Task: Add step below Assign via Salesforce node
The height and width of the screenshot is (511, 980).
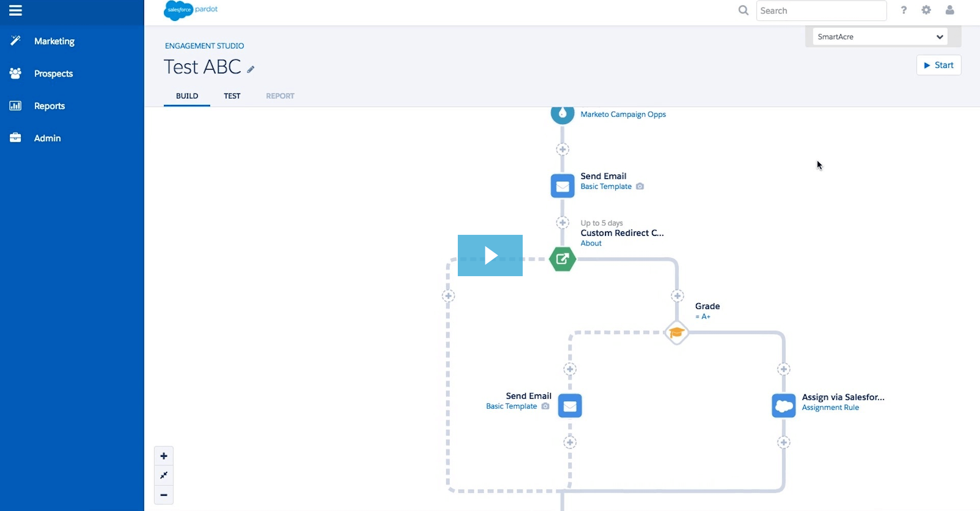Action: pos(783,443)
